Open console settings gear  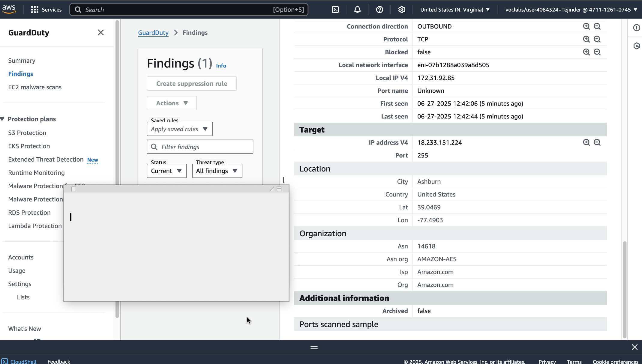(x=402, y=10)
